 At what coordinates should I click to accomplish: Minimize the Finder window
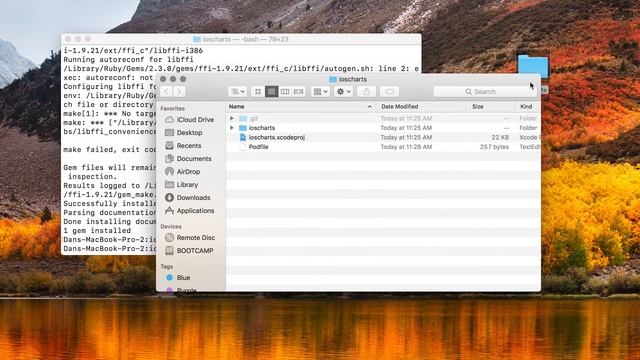point(173,79)
